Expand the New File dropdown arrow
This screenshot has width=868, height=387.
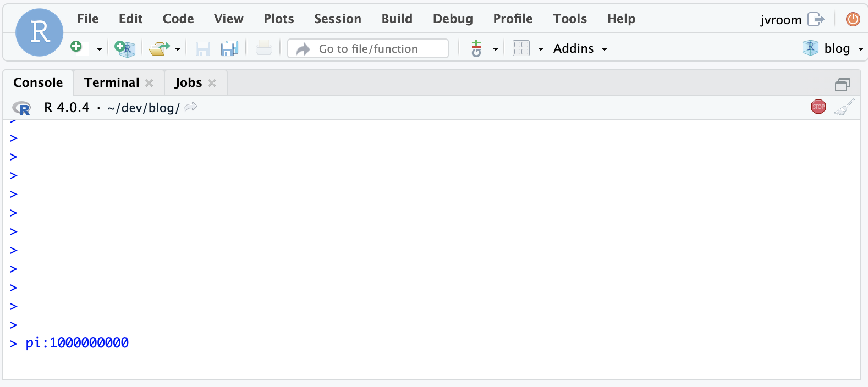pos(100,49)
